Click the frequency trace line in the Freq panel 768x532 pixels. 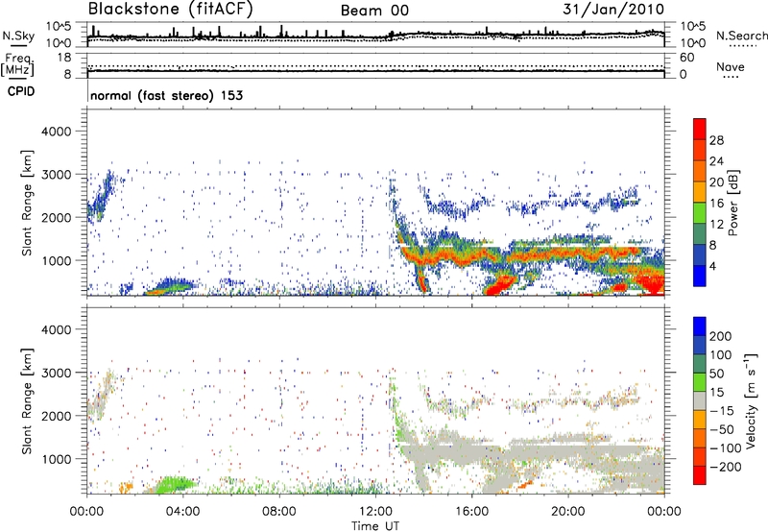375,71
